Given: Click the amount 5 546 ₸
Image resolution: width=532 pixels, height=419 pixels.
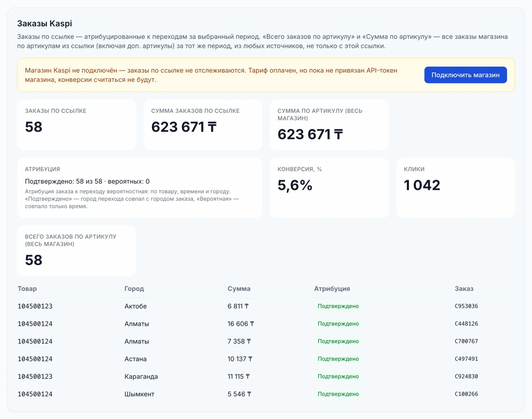Looking at the screenshot, I should click(239, 394).
